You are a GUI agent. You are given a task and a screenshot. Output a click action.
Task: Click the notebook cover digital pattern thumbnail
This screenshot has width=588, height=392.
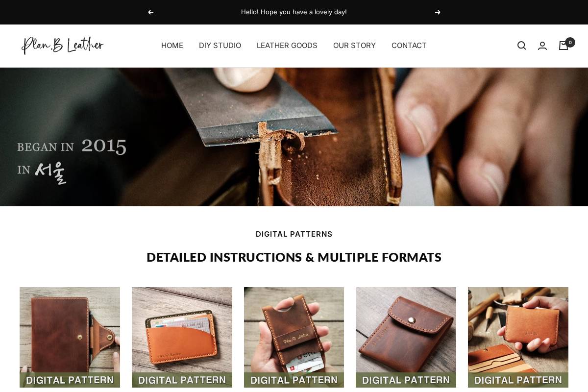pos(70,338)
